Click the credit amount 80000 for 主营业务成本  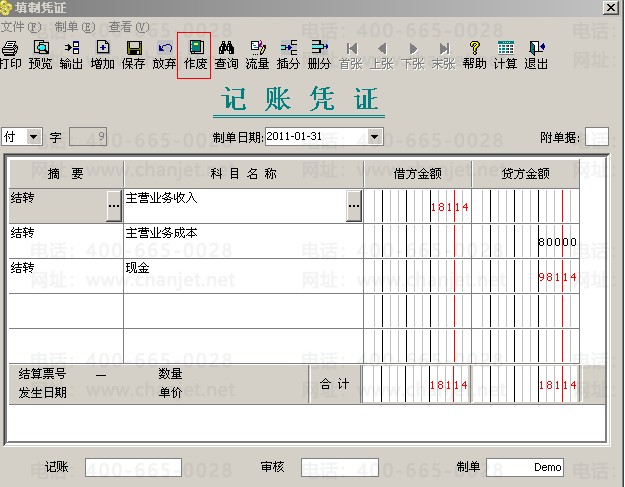coord(557,242)
